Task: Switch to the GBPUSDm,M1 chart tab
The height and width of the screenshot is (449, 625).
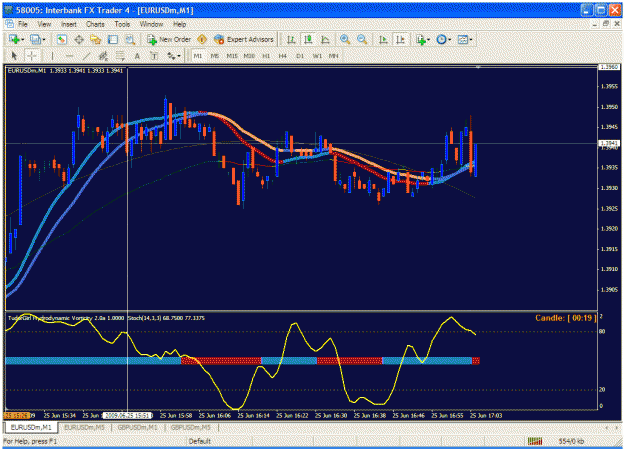Action: 137,427
